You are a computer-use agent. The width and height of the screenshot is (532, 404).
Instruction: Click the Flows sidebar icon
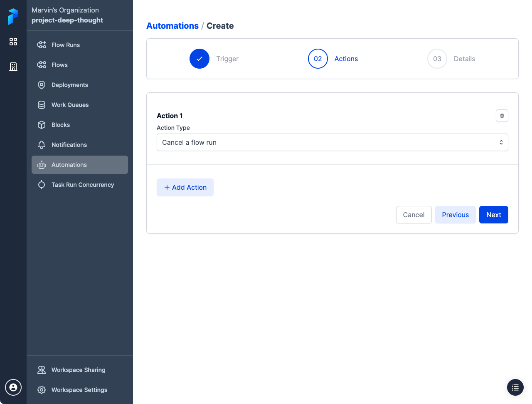tap(42, 65)
